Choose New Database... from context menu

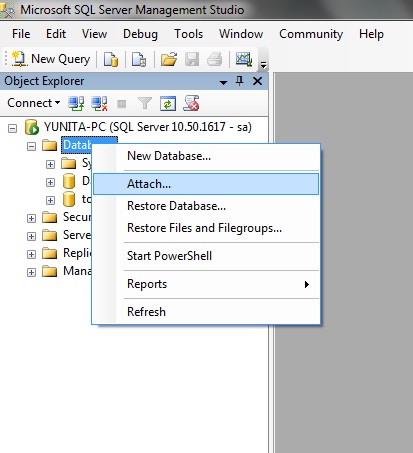(x=206, y=156)
